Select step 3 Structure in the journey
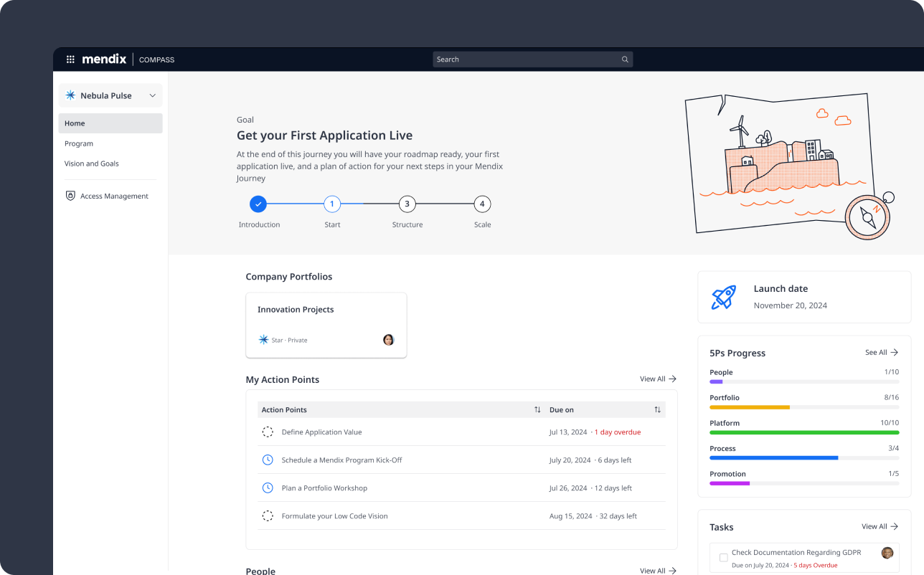924x575 pixels. point(407,204)
